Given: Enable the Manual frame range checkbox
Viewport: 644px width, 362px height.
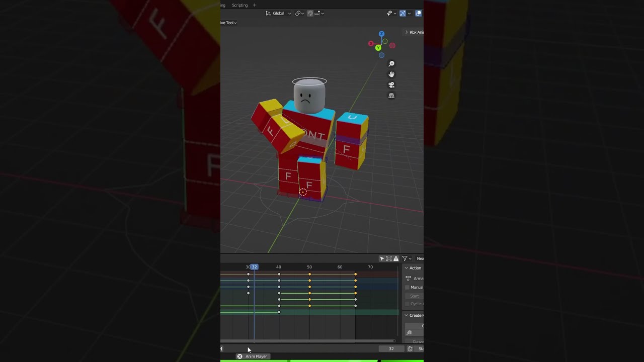Looking at the screenshot, I should pyautogui.click(x=407, y=287).
